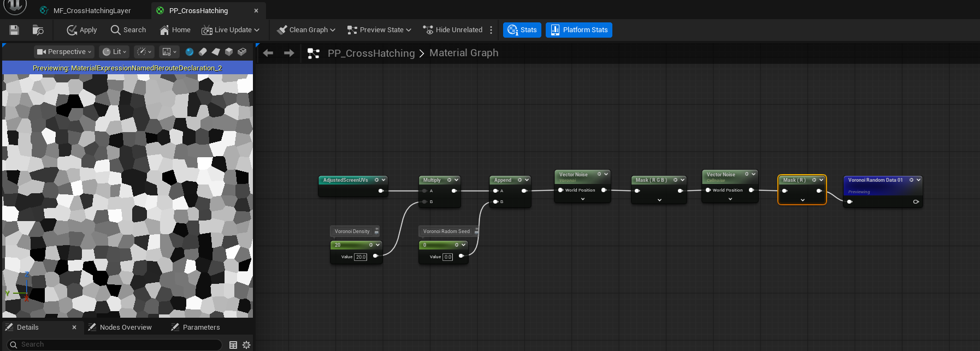The width and height of the screenshot is (980, 351).
Task: Navigate back with the left arrow
Action: [x=268, y=53]
